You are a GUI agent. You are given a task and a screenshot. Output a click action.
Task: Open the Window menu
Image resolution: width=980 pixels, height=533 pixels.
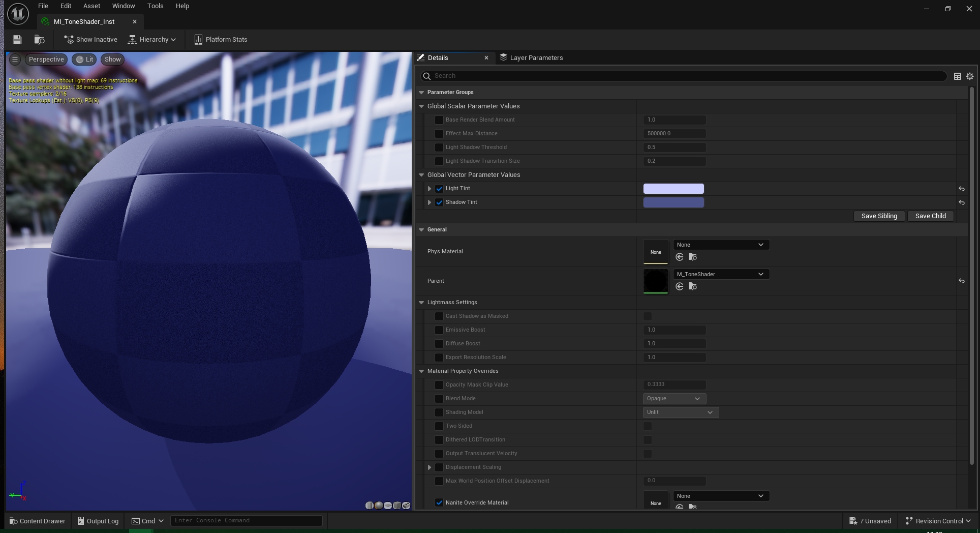point(124,6)
